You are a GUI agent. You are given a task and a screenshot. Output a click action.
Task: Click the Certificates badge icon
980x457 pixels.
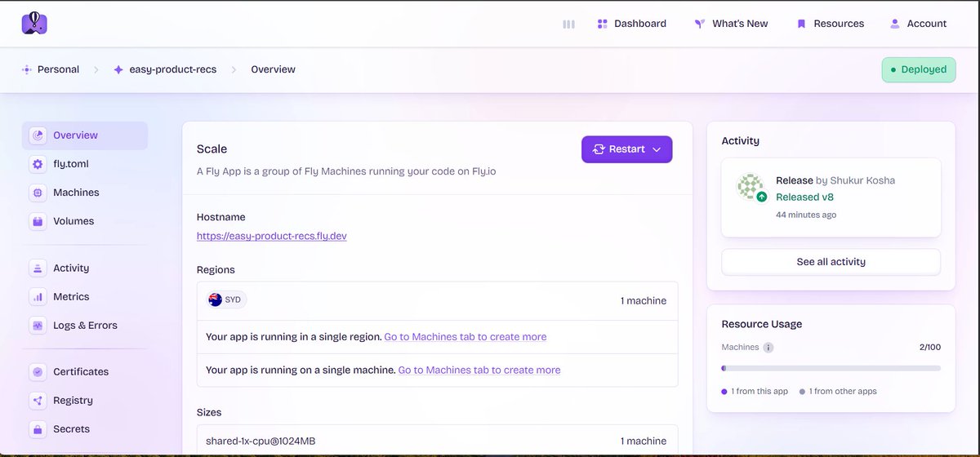pyautogui.click(x=38, y=371)
